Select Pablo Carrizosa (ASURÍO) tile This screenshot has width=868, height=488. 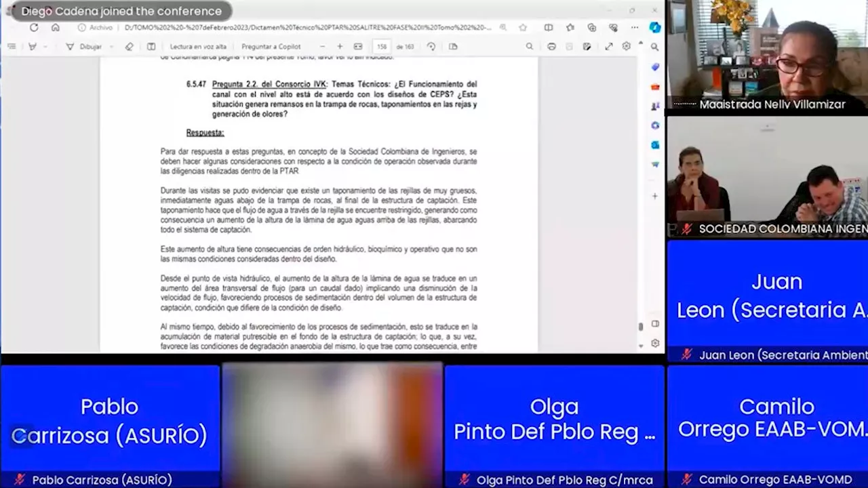(x=110, y=426)
